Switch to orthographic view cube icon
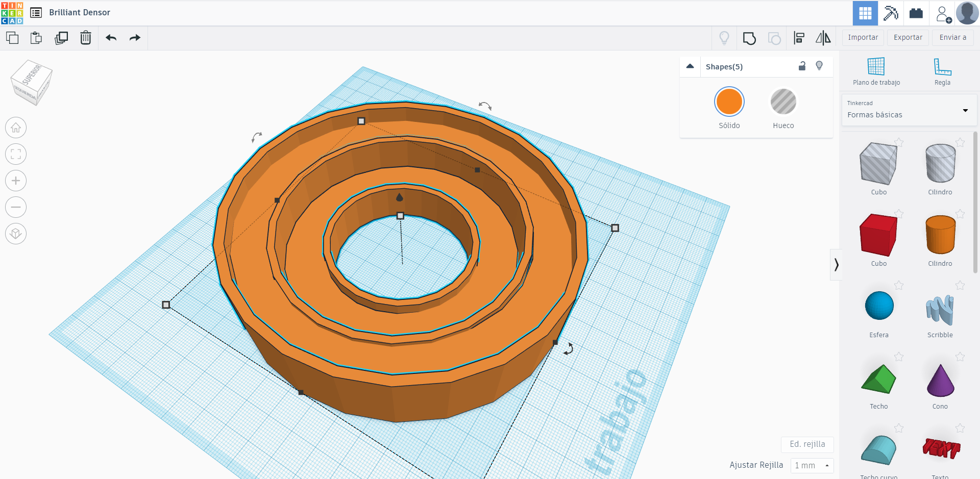This screenshot has height=479, width=980. pyautogui.click(x=16, y=234)
